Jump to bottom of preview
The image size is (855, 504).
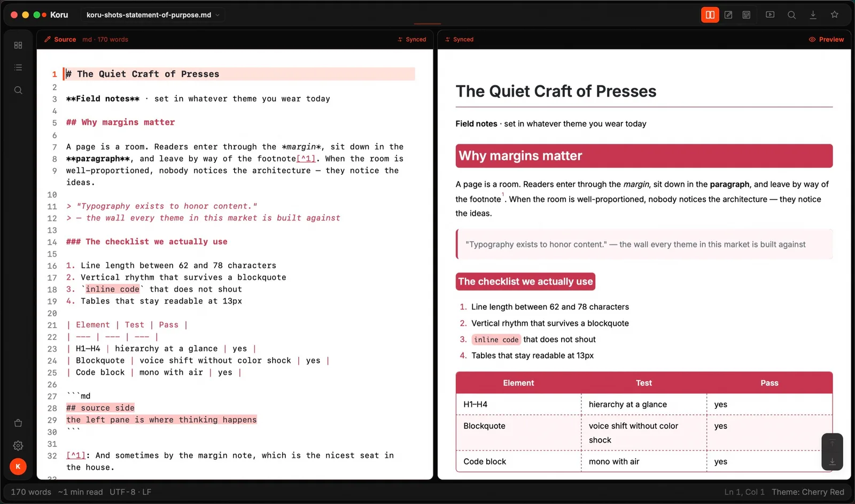pyautogui.click(x=832, y=461)
